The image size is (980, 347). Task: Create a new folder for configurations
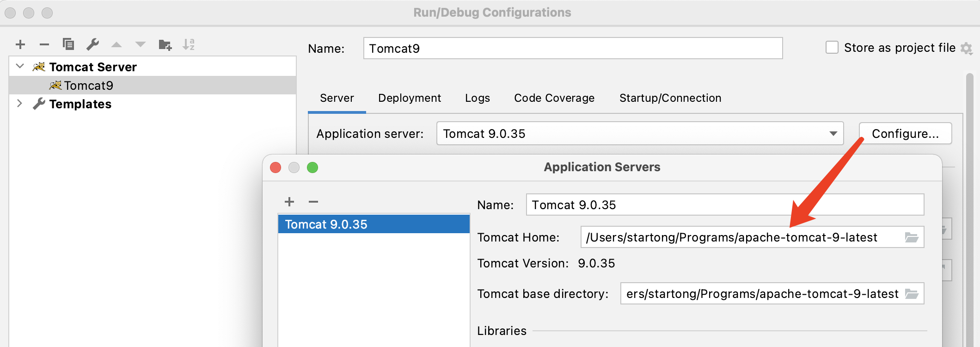click(165, 44)
